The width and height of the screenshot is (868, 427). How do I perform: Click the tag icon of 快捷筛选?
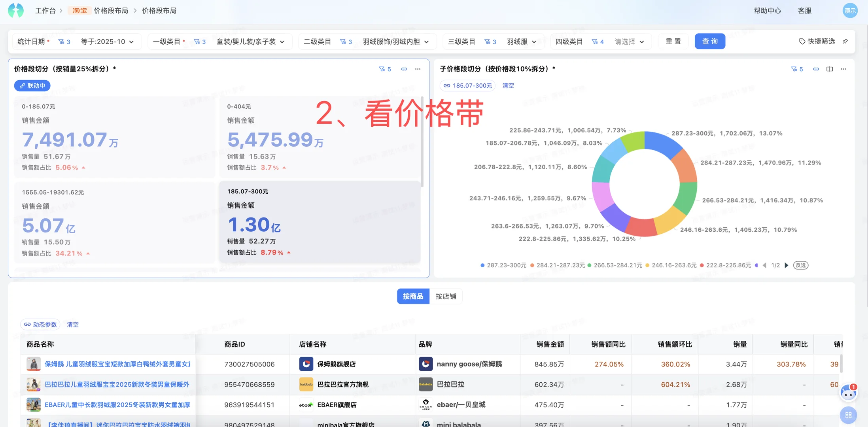point(802,42)
